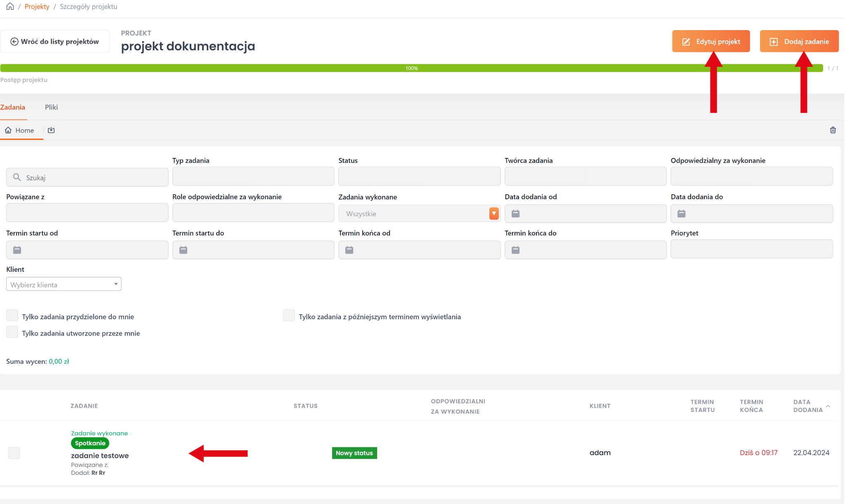The height and width of the screenshot is (504, 845).
Task: Click the green project progress bar
Action: (x=411, y=68)
